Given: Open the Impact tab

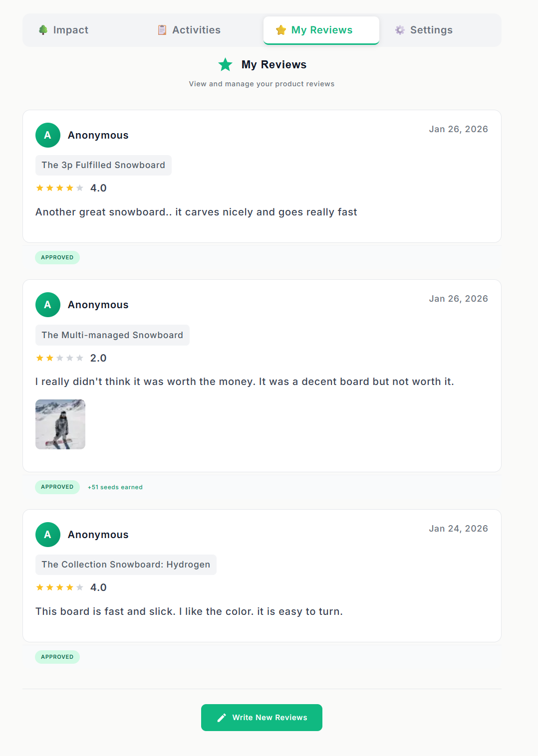Looking at the screenshot, I should tap(71, 30).
